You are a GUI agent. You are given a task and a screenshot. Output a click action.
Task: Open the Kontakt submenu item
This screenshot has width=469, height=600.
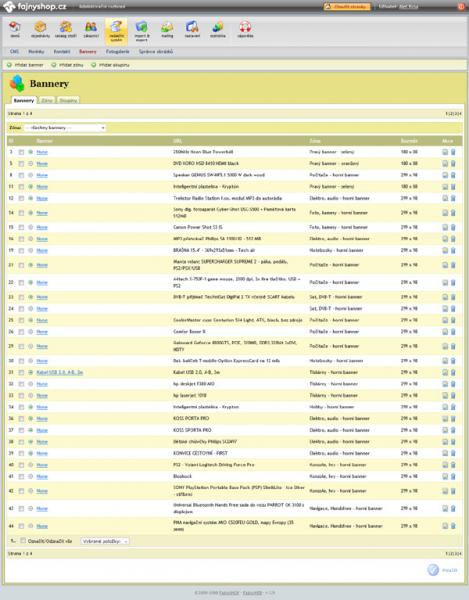pyautogui.click(x=62, y=51)
